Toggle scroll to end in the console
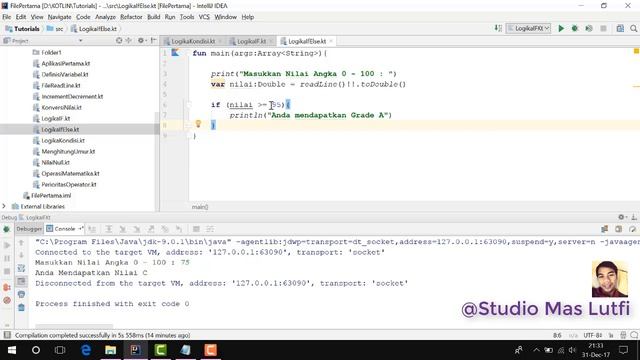640x360 pixels. point(21,281)
